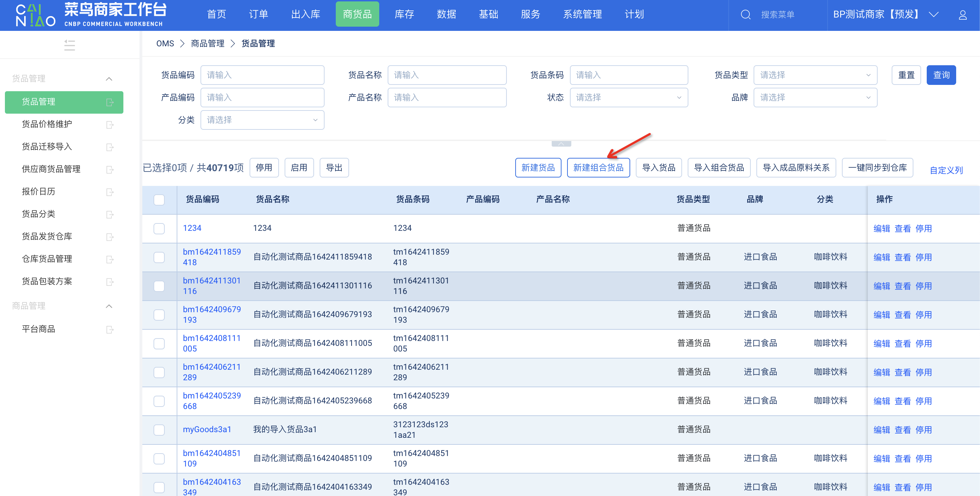Click the open-in-new icon beside 货品分类
Viewport: 980px width, 496px height.
[x=110, y=214]
